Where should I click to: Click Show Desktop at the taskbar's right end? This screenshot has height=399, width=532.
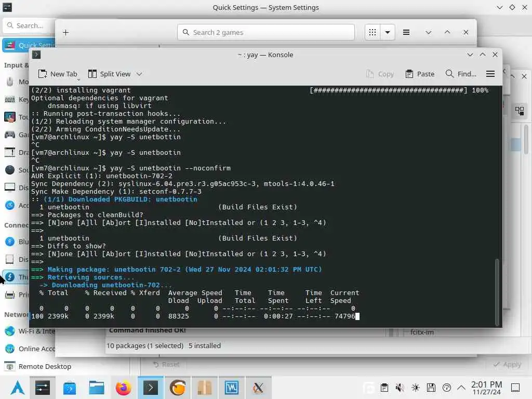515,388
